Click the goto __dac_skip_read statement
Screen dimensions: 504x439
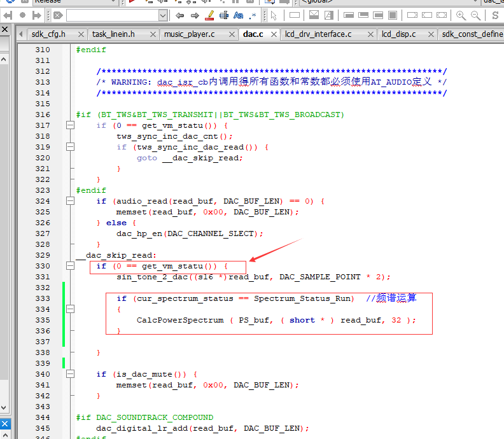(190, 158)
